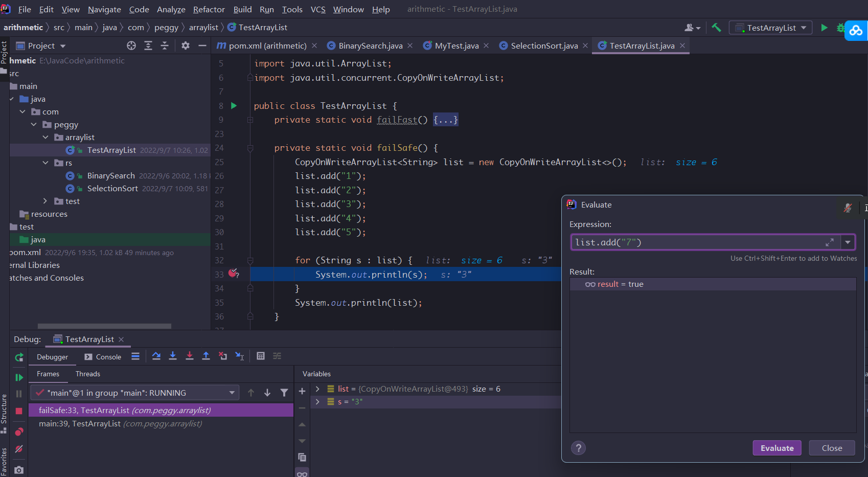Click the Rerun TestArrayList debug icon
The width and height of the screenshot is (868, 477).
pyautogui.click(x=19, y=357)
